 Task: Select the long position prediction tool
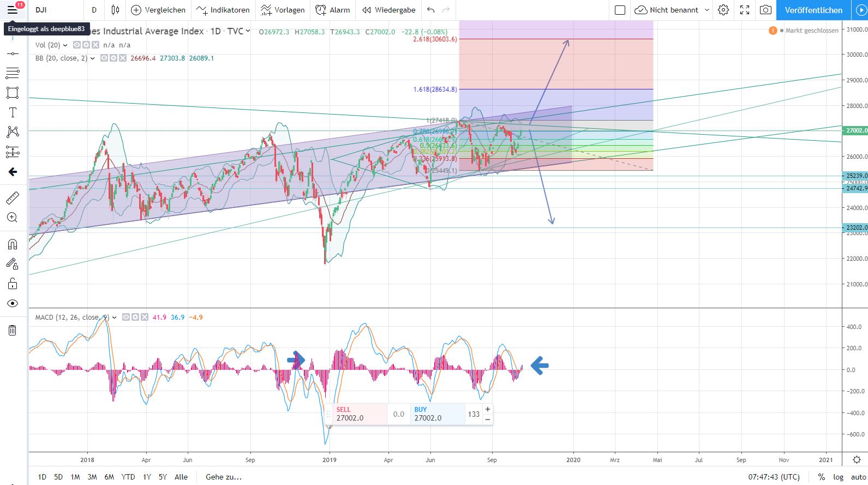click(x=12, y=152)
